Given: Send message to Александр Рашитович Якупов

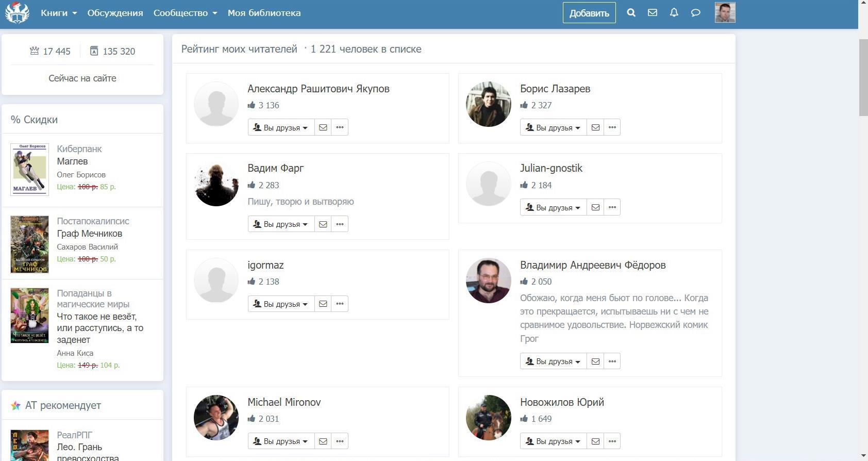Looking at the screenshot, I should coord(323,127).
